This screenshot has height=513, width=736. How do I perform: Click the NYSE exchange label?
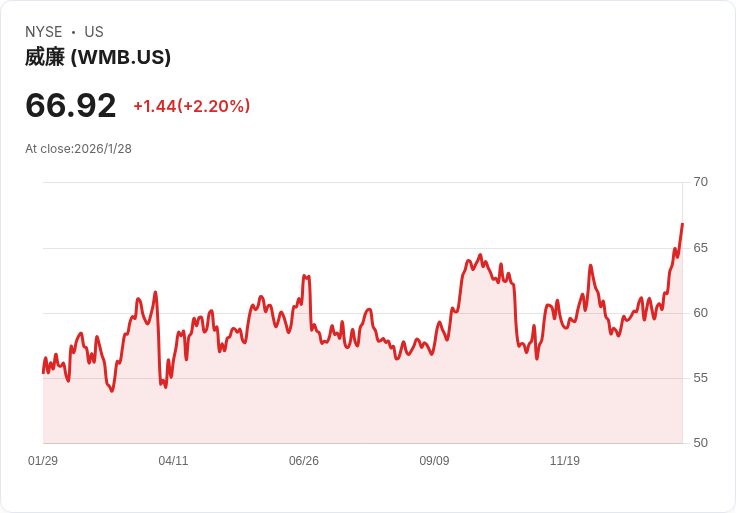click(x=44, y=32)
